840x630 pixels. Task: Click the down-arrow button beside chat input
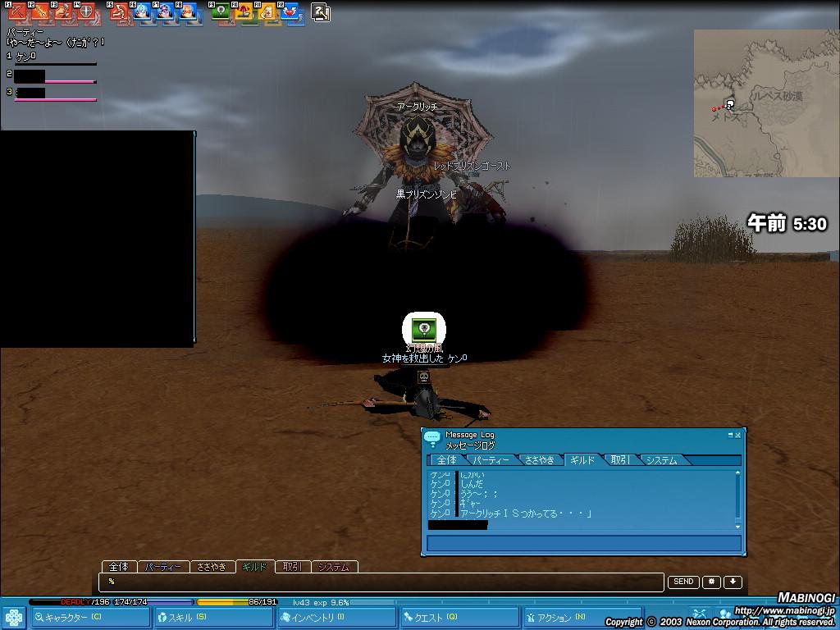733,582
